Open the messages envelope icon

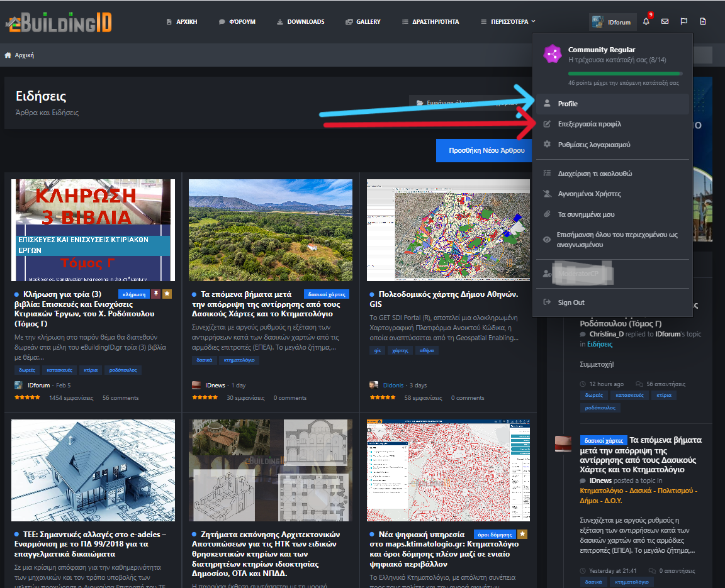point(665,22)
